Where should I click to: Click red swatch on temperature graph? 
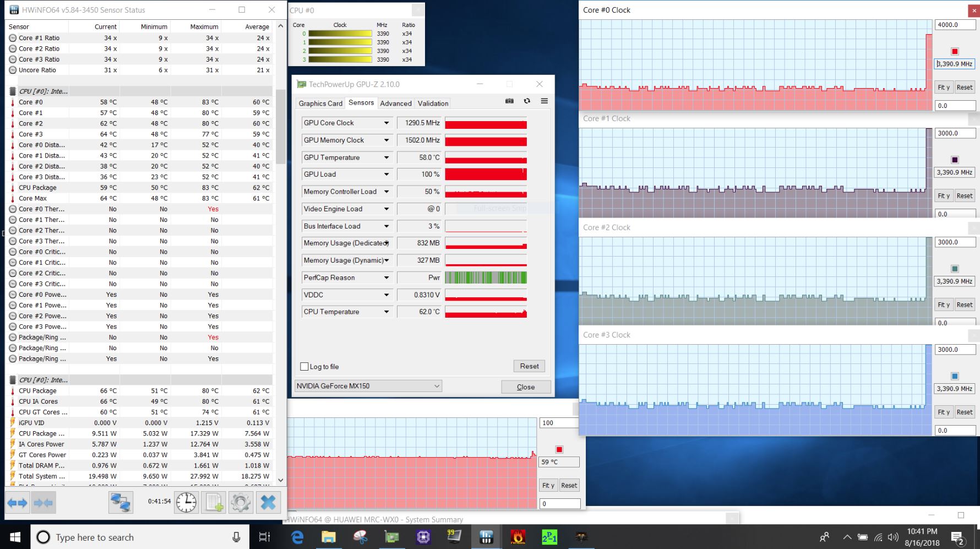(559, 449)
